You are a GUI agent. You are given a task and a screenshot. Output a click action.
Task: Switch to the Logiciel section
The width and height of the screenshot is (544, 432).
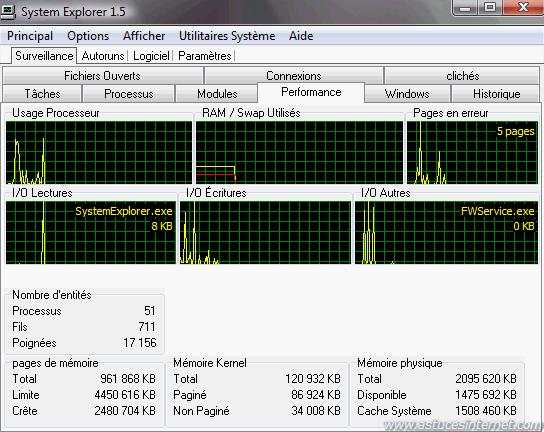pos(151,56)
